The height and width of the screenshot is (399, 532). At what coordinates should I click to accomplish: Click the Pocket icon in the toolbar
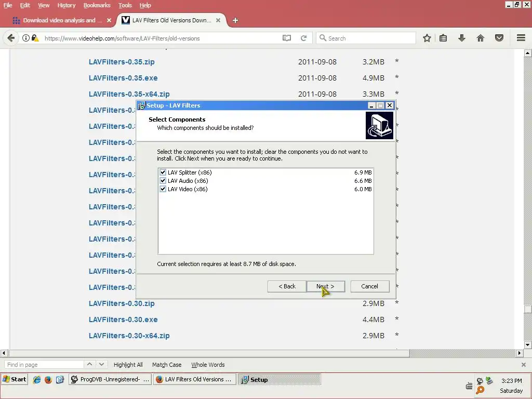pyautogui.click(x=499, y=38)
